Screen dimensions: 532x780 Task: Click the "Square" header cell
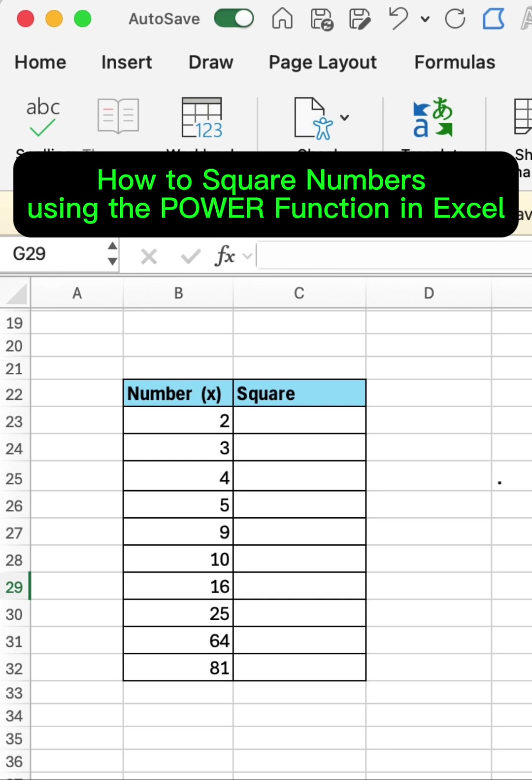299,393
